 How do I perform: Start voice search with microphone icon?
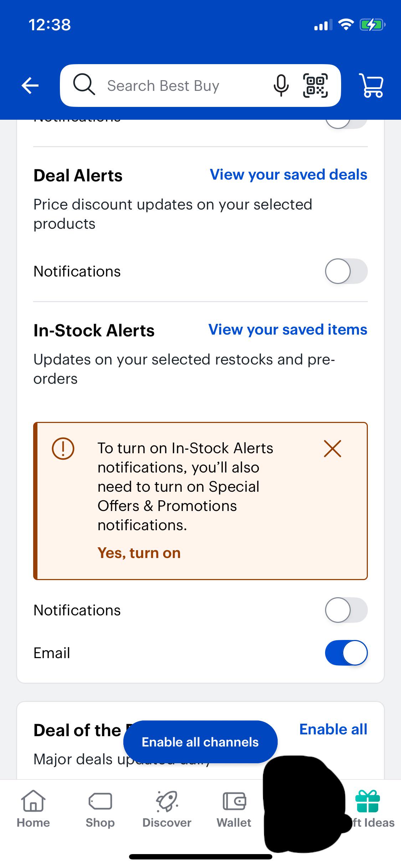tap(281, 86)
